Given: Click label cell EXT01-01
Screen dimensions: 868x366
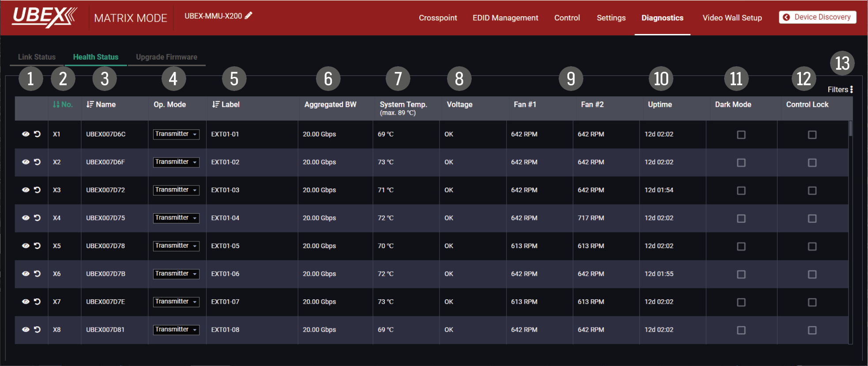Looking at the screenshot, I should [x=225, y=134].
